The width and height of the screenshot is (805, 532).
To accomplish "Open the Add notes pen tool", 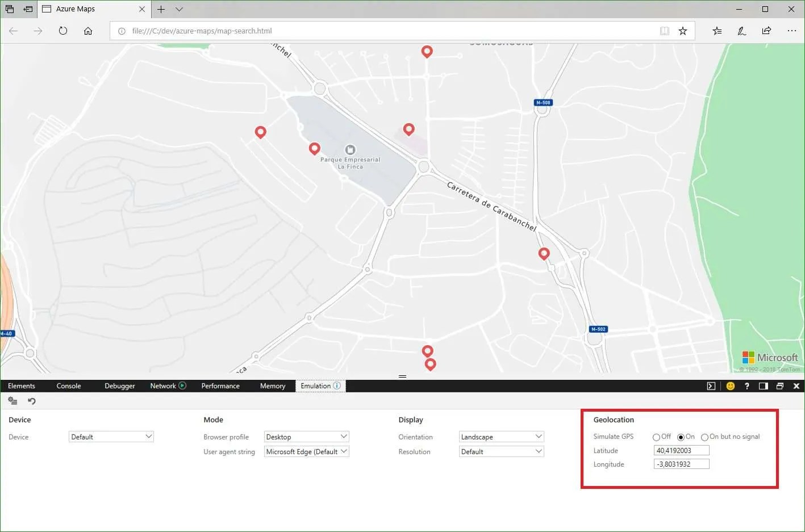I will coord(742,31).
